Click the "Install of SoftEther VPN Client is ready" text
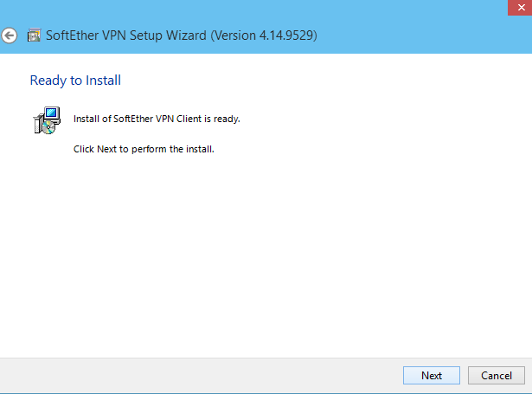This screenshot has width=532, height=394. pyautogui.click(x=157, y=119)
